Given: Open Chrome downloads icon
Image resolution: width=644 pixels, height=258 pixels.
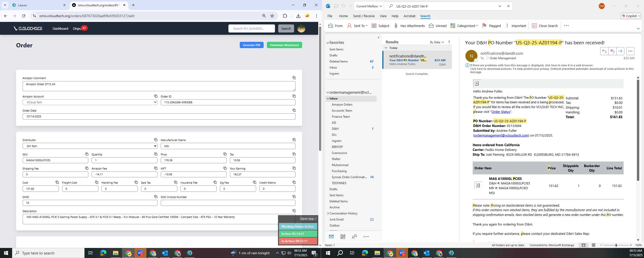Looking at the screenshot, I should (x=298, y=16).
